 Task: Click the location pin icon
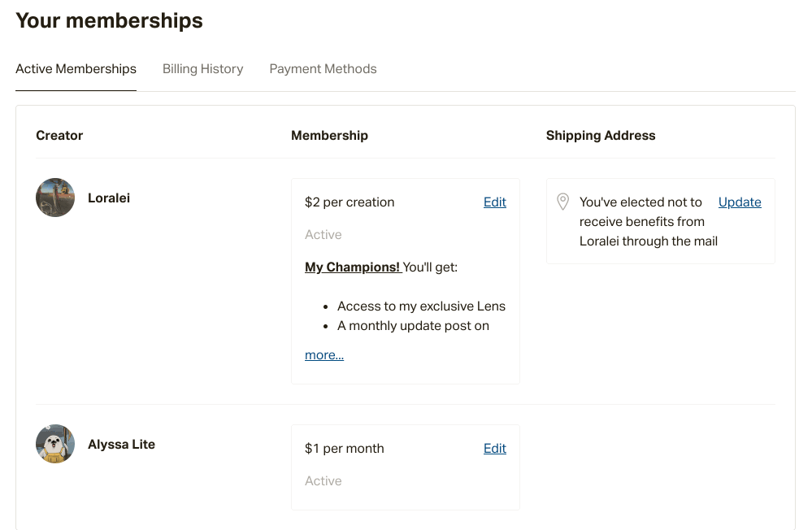(563, 202)
